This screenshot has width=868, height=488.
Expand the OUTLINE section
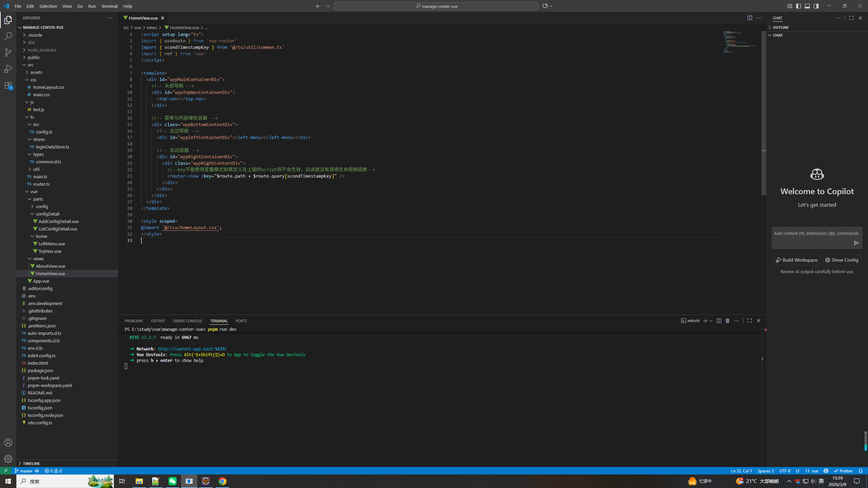[817, 27]
